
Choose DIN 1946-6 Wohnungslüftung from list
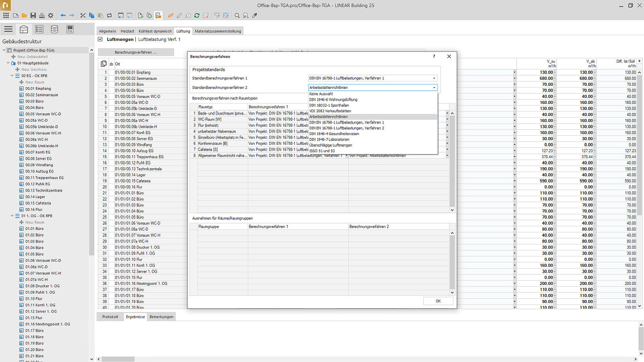pyautogui.click(x=333, y=100)
